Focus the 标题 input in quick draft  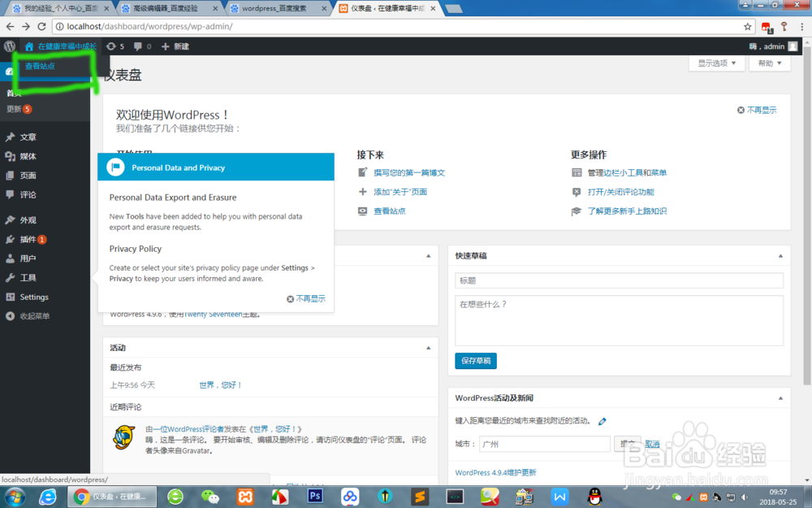click(619, 280)
